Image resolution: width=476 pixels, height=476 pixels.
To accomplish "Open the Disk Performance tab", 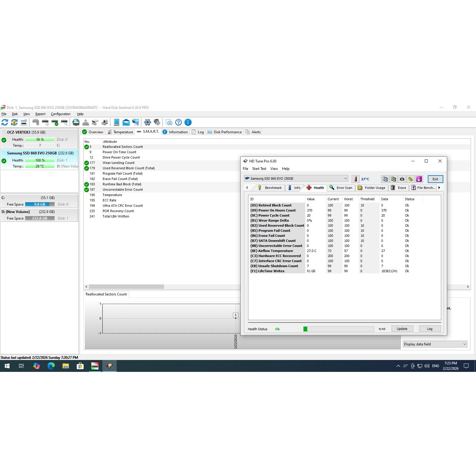I will tap(225, 132).
